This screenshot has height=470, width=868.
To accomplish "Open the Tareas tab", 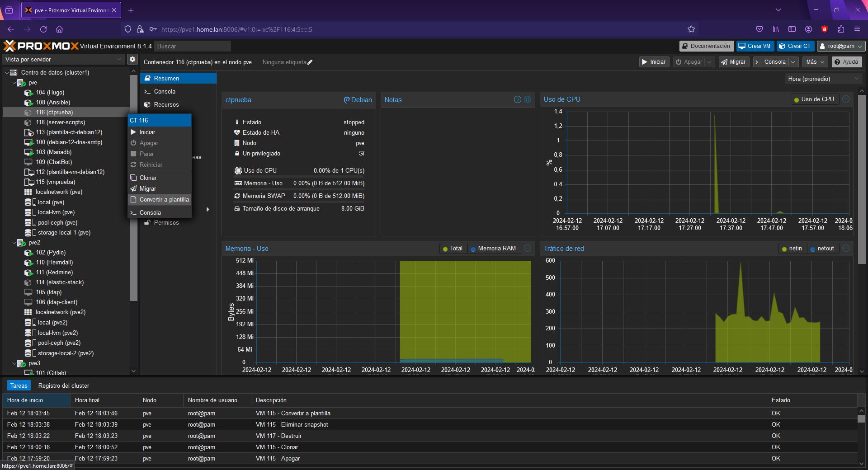I will (19, 385).
